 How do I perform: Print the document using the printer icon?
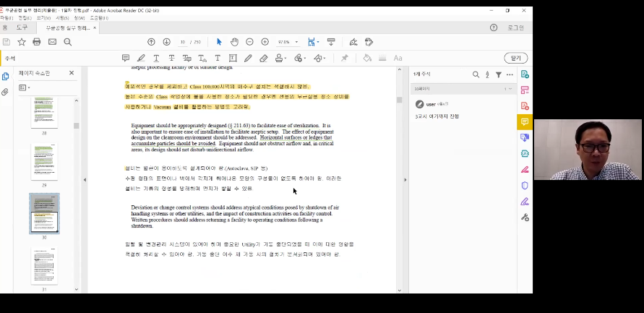click(x=37, y=42)
